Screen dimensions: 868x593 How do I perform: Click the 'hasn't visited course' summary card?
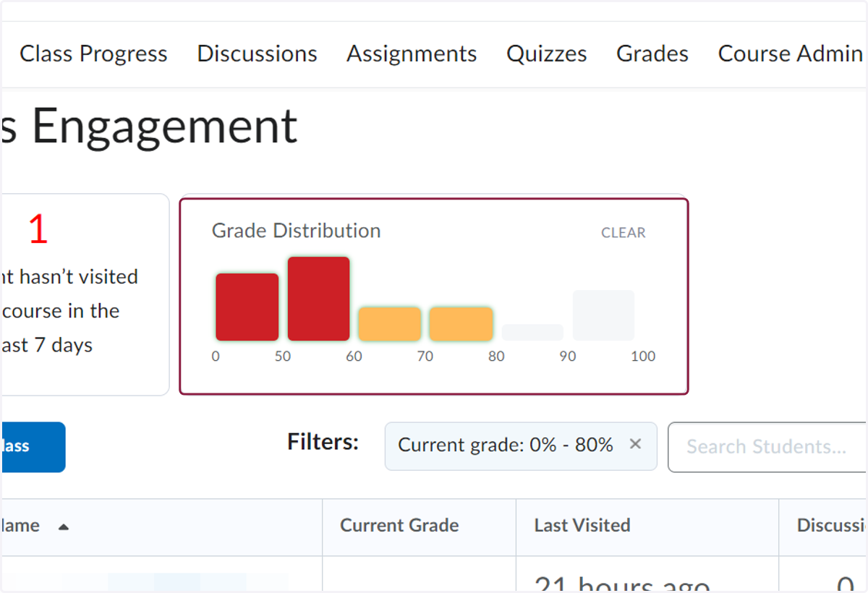point(85,294)
